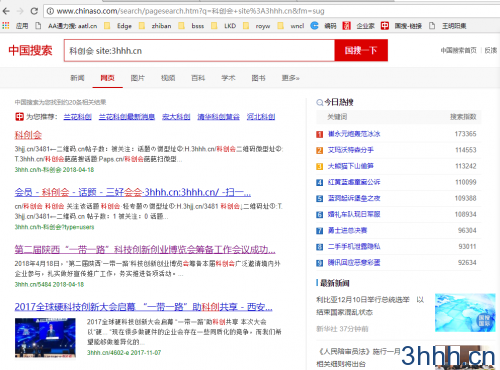Click hot search 婚礼车队现日军服

[354, 214]
